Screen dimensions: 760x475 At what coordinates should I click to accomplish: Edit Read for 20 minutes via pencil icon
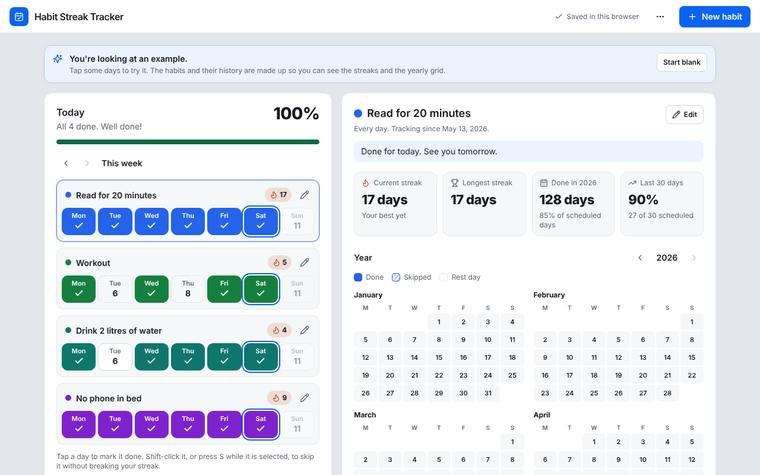[304, 195]
